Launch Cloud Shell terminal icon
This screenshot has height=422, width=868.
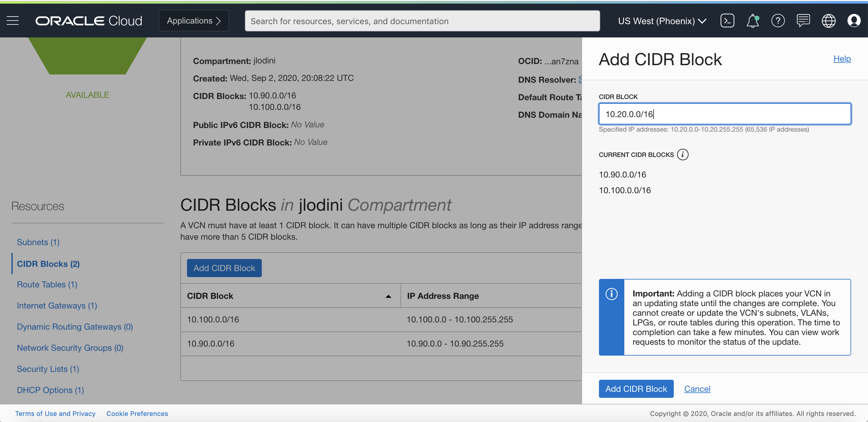pyautogui.click(x=727, y=21)
